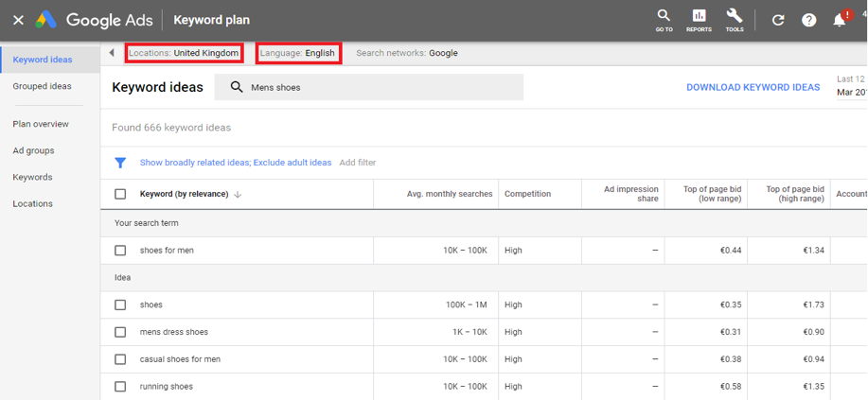Click the blue filter funnel icon

pyautogui.click(x=120, y=163)
